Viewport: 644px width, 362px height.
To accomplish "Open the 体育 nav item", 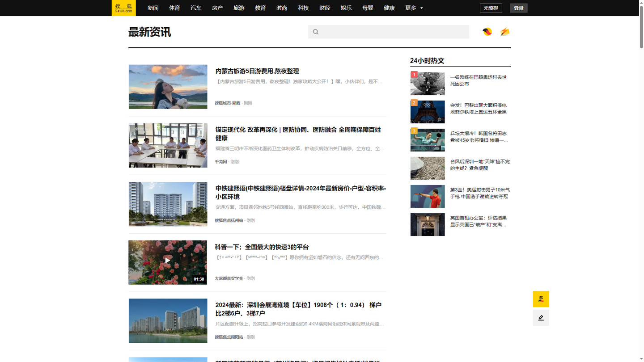I will tap(174, 8).
